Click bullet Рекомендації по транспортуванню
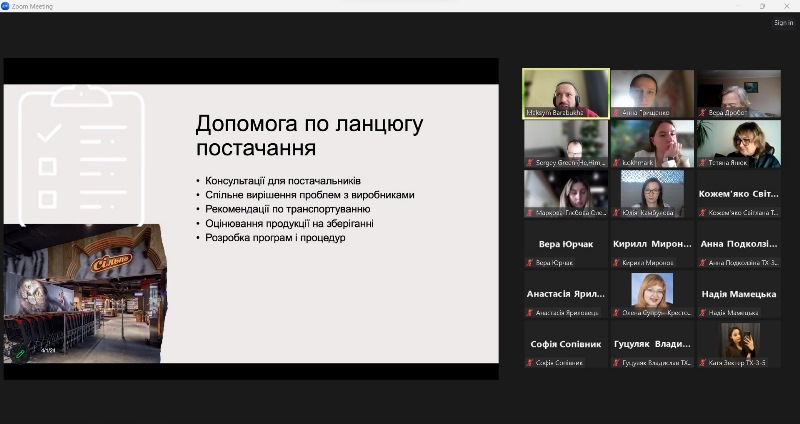 tap(288, 209)
